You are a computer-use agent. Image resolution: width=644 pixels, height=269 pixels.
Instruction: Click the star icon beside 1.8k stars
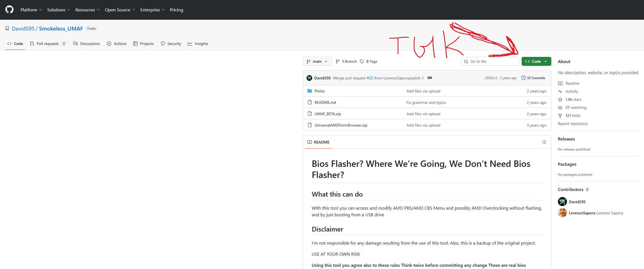[560, 99]
